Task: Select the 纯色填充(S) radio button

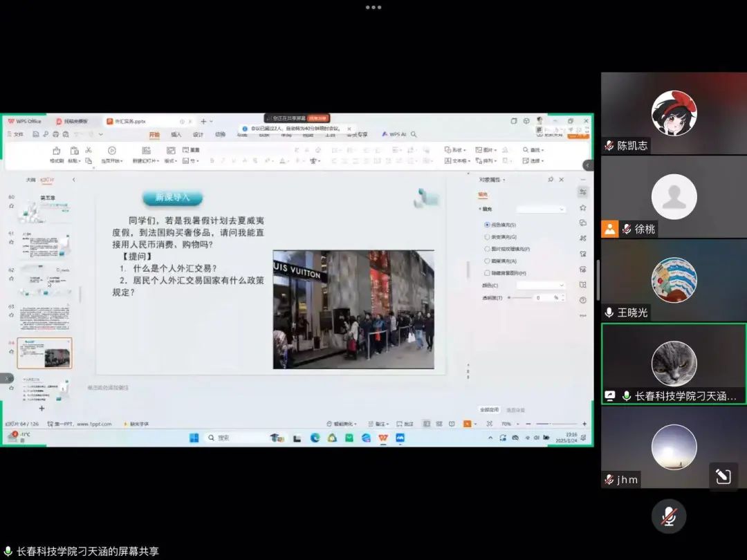Action: tap(487, 225)
